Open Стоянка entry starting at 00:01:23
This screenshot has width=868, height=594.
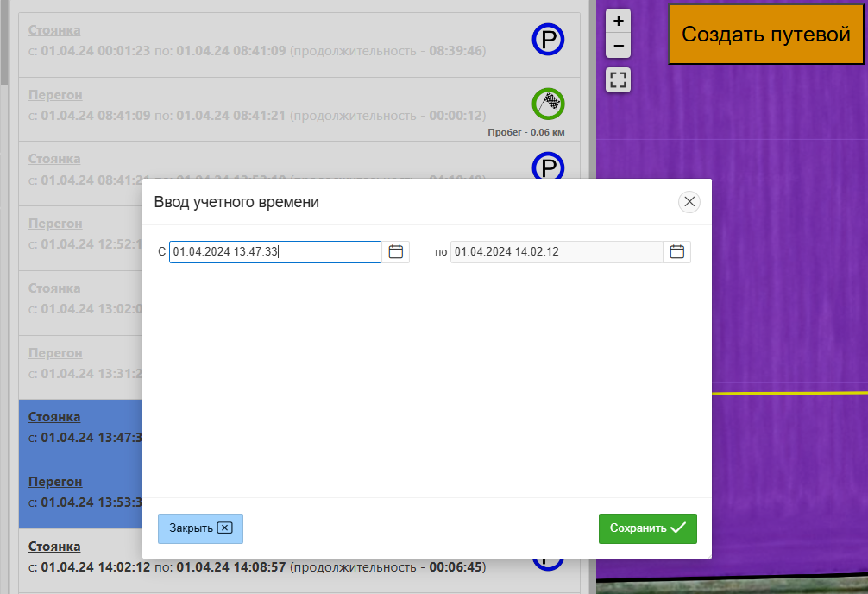54,30
